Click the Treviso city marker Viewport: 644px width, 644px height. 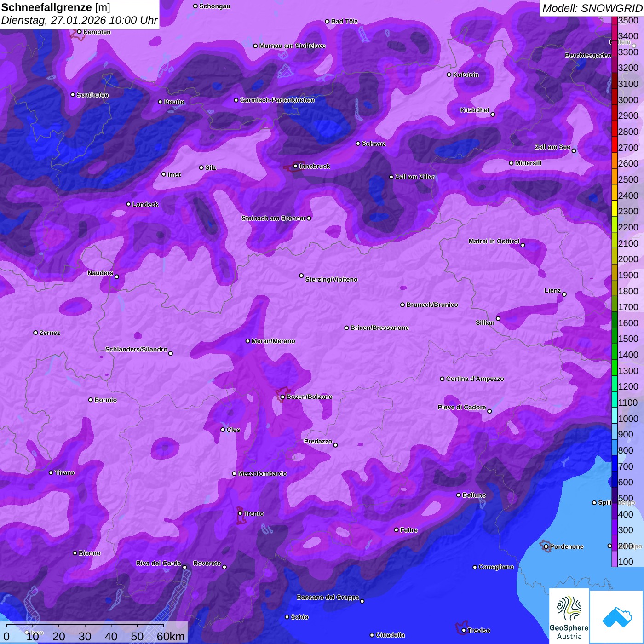click(x=464, y=630)
